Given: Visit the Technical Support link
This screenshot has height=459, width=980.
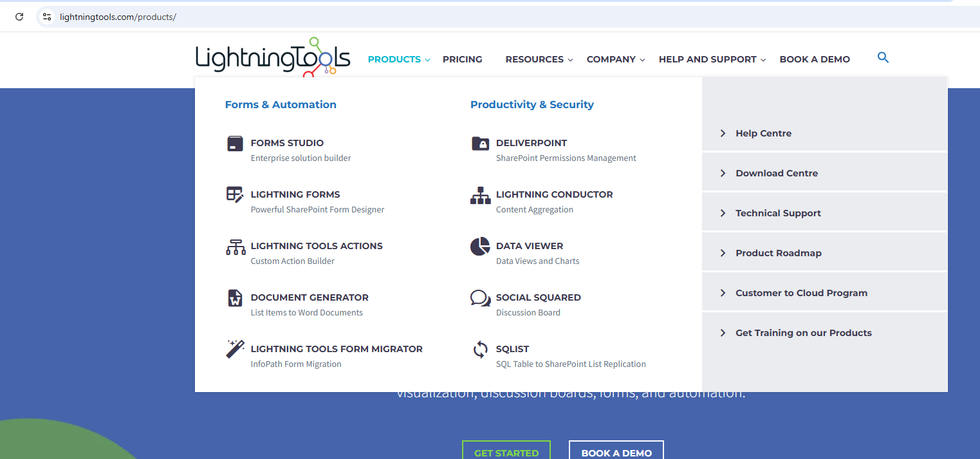Looking at the screenshot, I should click(779, 213).
